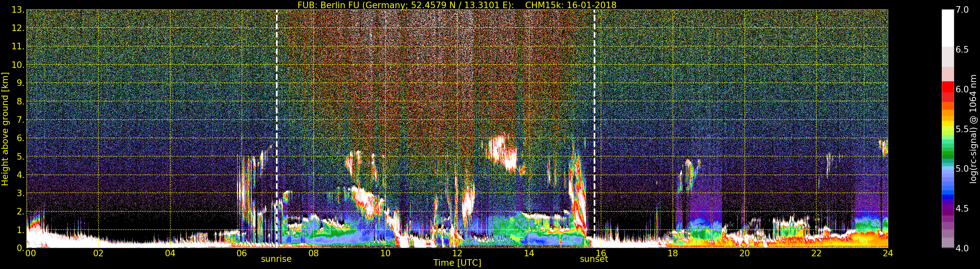Click the height tick label '0.'
Image resolution: width=980 pixels, height=269 pixels.
[20, 248]
